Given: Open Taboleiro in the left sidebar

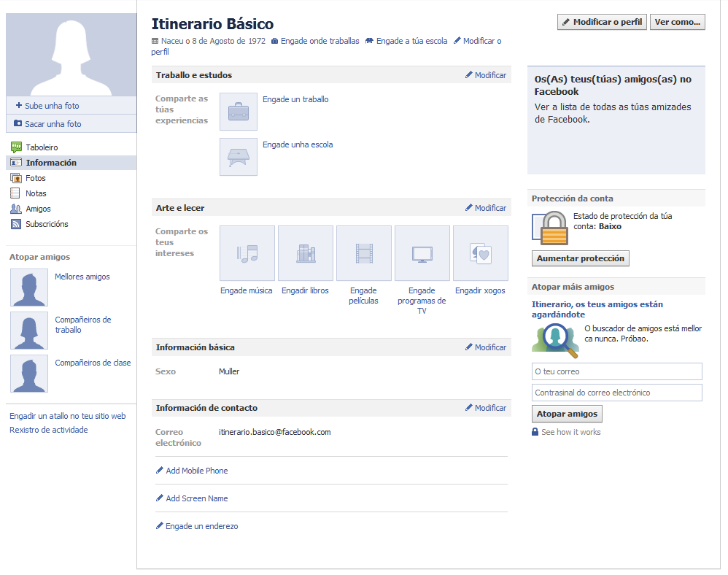Looking at the screenshot, I should pos(41,147).
